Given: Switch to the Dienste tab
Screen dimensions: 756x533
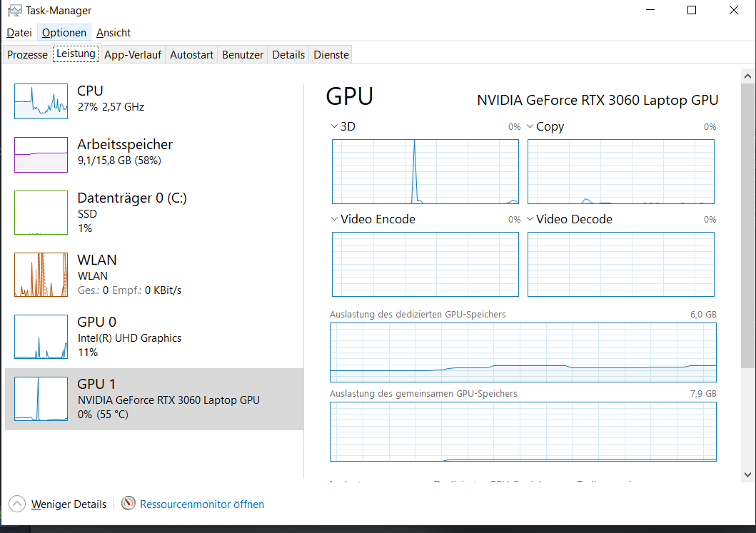Looking at the screenshot, I should click(x=331, y=54).
